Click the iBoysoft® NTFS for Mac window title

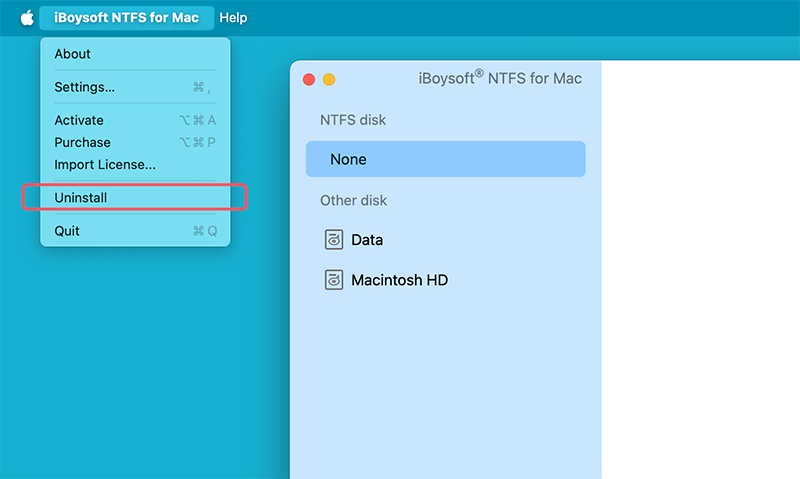tap(500, 78)
